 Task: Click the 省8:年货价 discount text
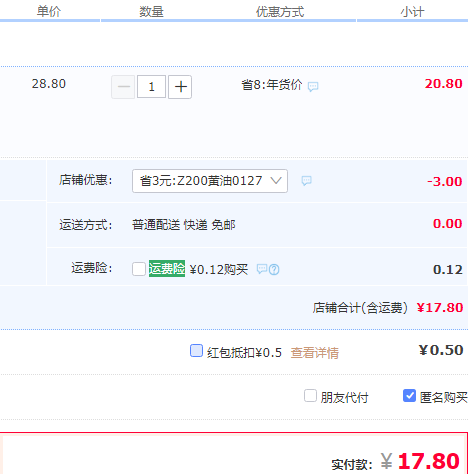272,85
